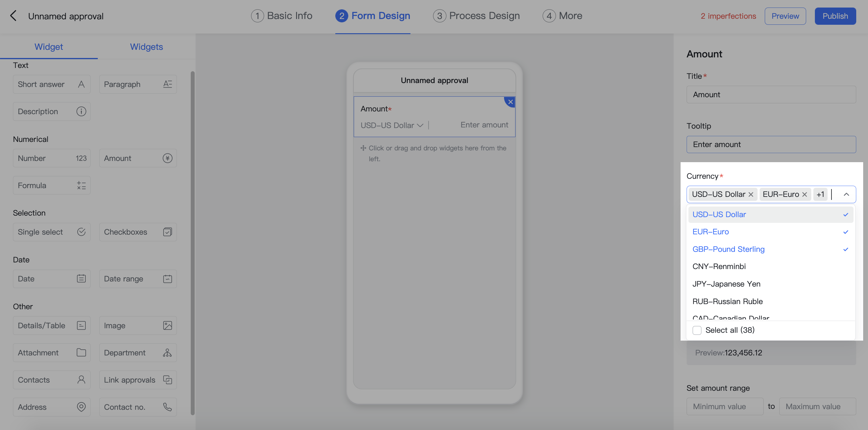Add the Address widget

(x=52, y=407)
